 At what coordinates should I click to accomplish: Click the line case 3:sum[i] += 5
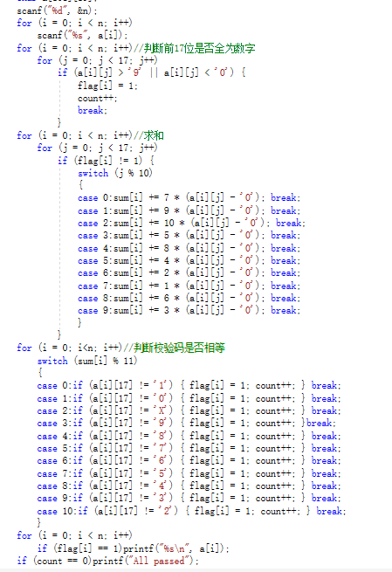point(189,235)
